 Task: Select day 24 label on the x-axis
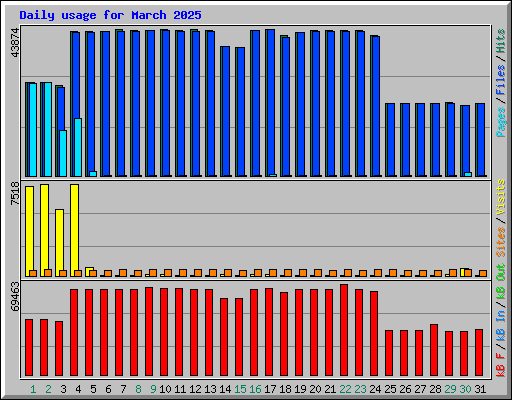point(375,389)
